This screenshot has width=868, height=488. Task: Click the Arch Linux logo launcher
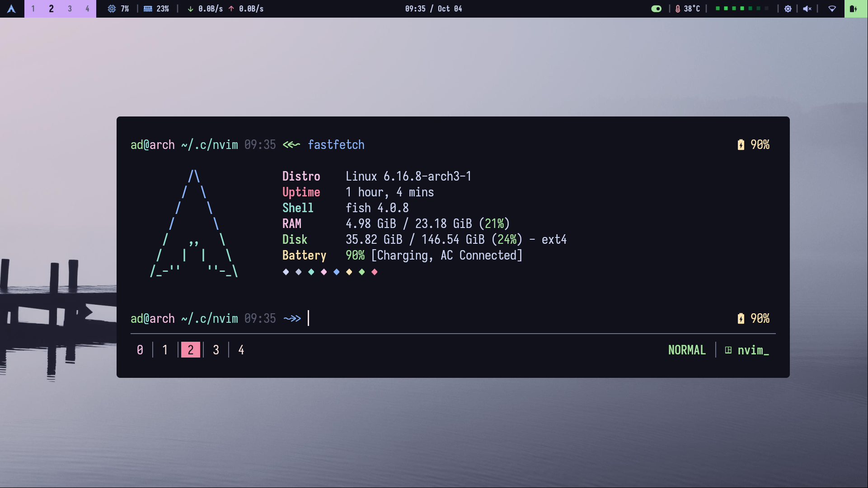tap(12, 9)
